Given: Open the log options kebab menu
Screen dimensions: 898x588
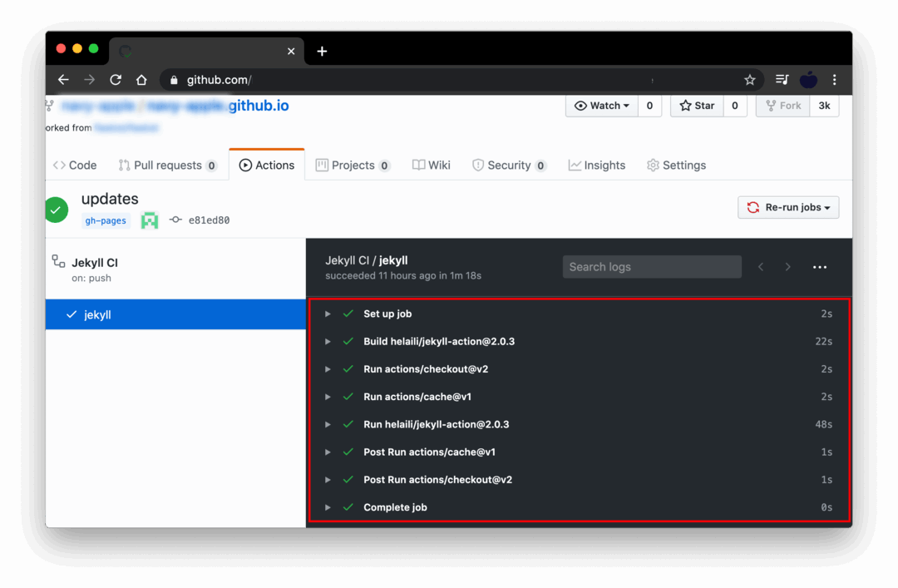Looking at the screenshot, I should pos(820,266).
